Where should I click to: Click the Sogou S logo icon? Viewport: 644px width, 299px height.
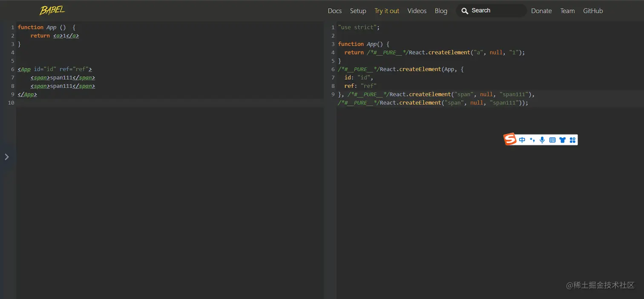pos(510,139)
